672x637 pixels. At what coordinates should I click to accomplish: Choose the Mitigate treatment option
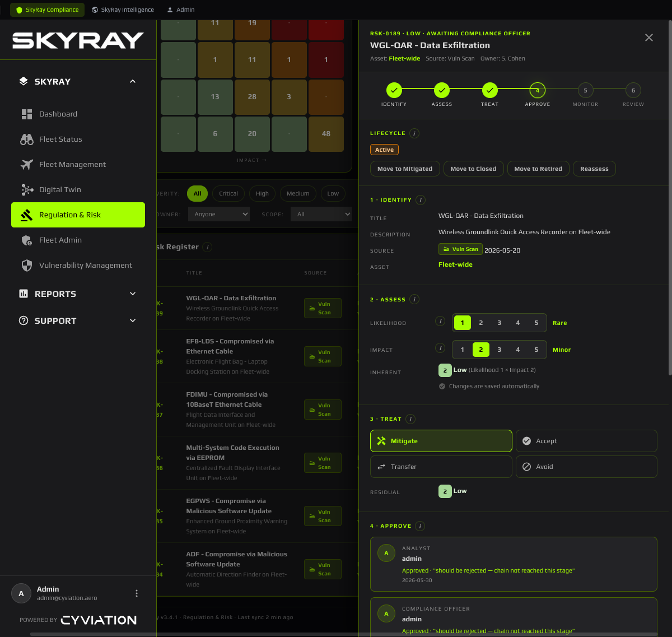pyautogui.click(x=441, y=441)
